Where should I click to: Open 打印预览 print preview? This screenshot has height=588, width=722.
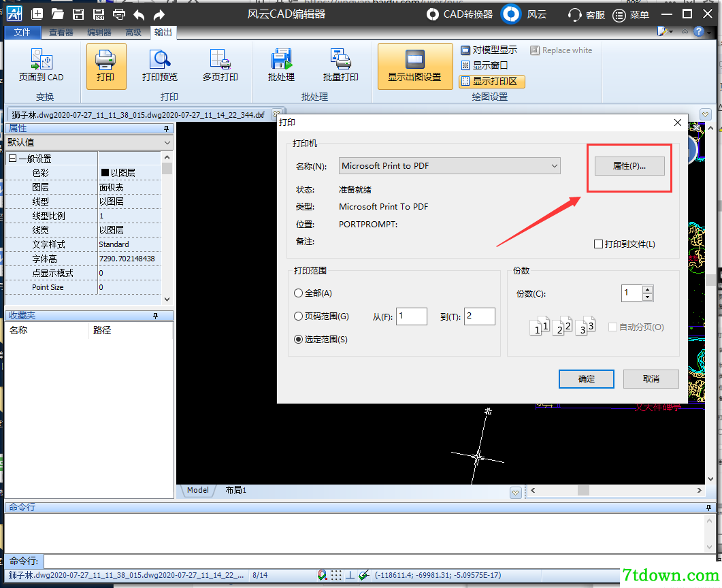160,65
